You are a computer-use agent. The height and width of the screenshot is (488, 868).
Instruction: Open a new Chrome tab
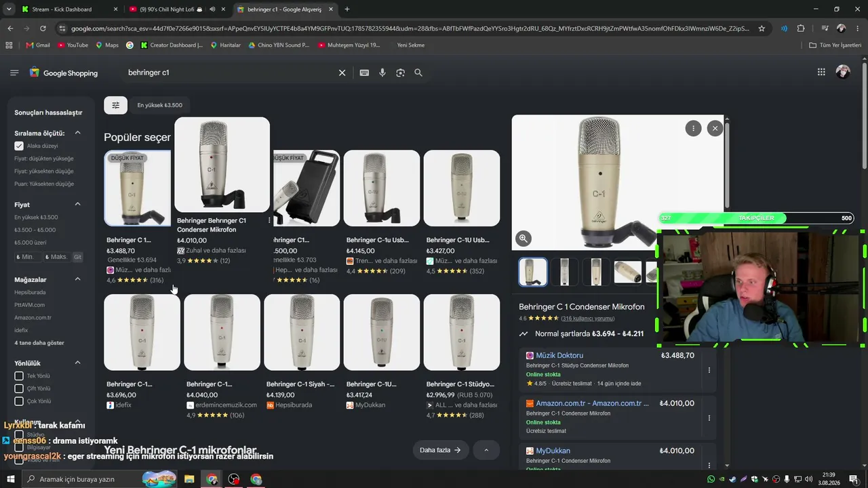(347, 9)
